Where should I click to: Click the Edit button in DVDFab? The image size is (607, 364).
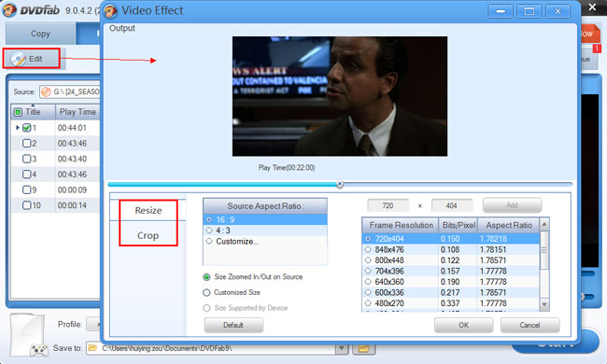(x=32, y=59)
